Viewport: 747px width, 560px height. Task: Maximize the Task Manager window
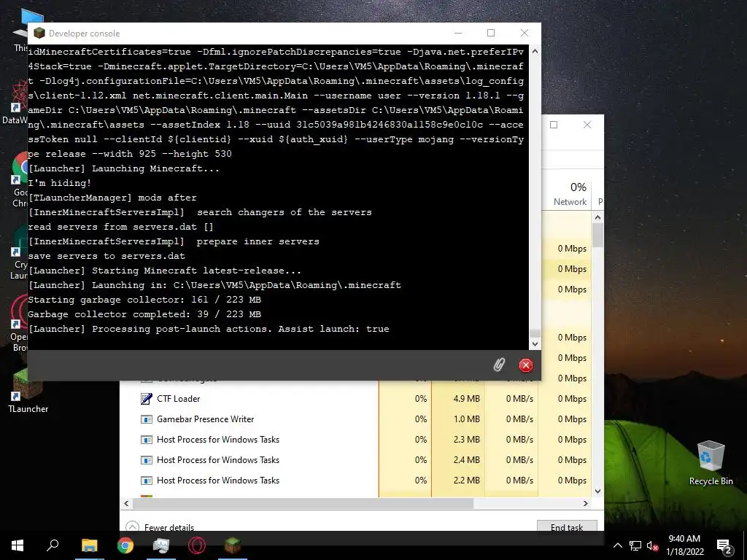point(554,125)
